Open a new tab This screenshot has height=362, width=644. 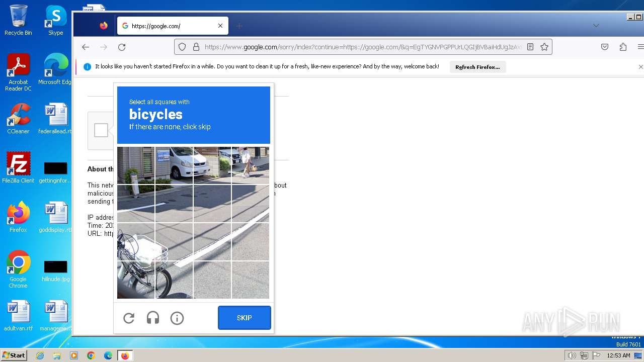(x=239, y=26)
